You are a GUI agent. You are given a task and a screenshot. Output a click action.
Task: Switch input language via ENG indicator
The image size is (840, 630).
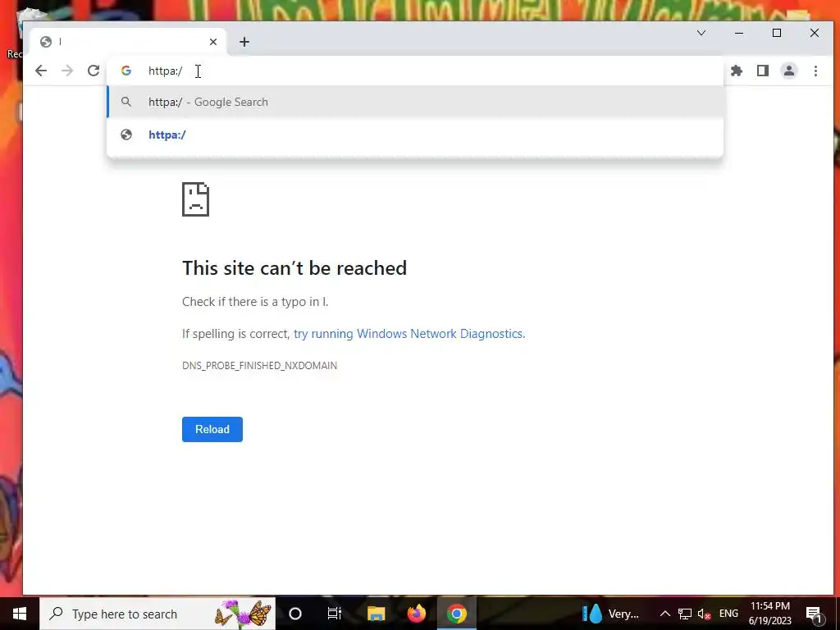coord(728,614)
